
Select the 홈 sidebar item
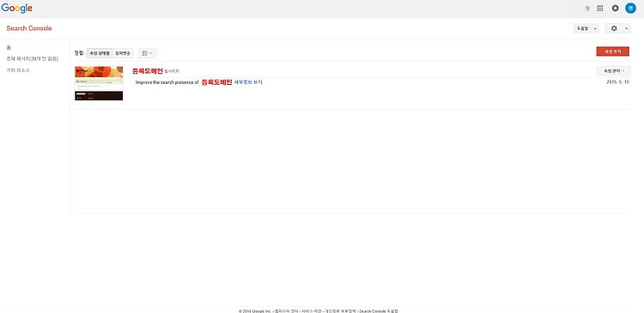[x=9, y=47]
